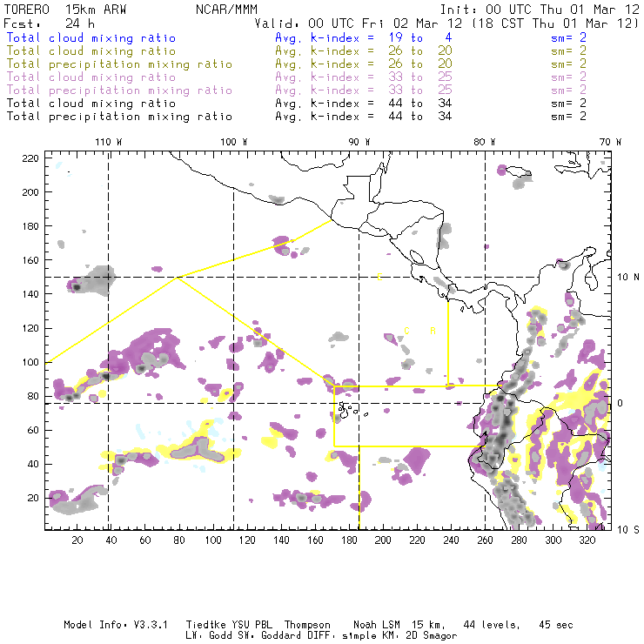Click the yellow 'R' marker on the map
The height and width of the screenshot is (644, 644).
[433, 331]
